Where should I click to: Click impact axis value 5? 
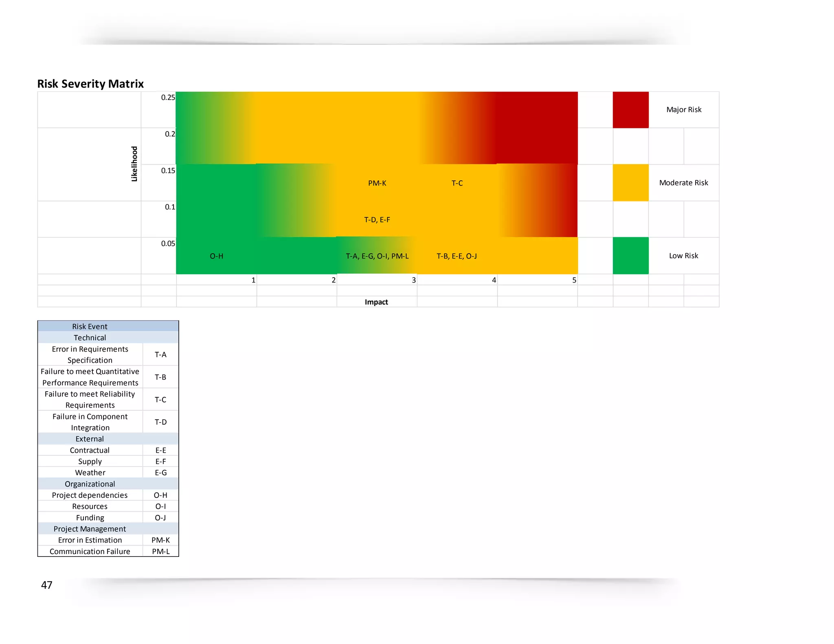(x=574, y=280)
